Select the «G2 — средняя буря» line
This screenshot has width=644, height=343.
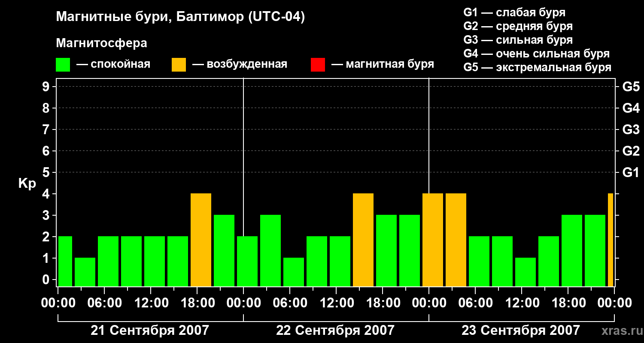(518, 26)
